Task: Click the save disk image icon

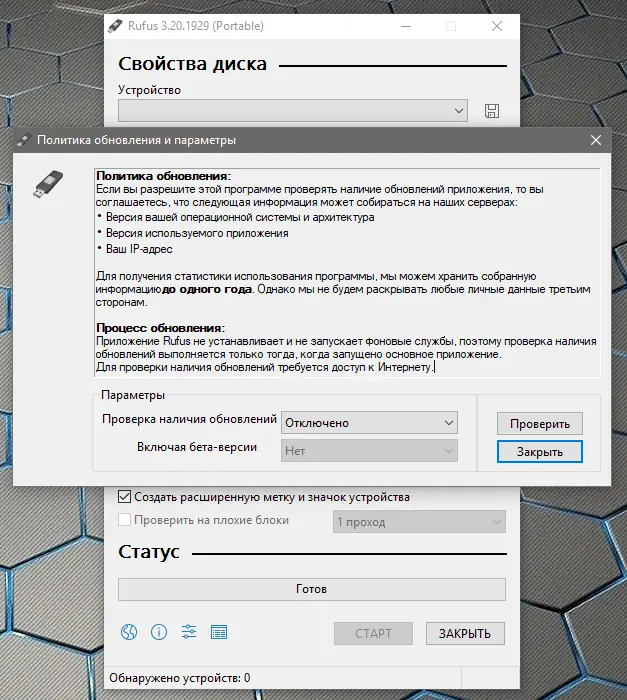Action: click(492, 111)
